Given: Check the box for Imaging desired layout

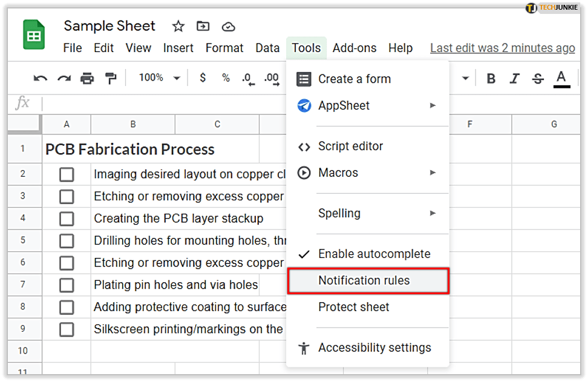Looking at the screenshot, I should (67, 174).
